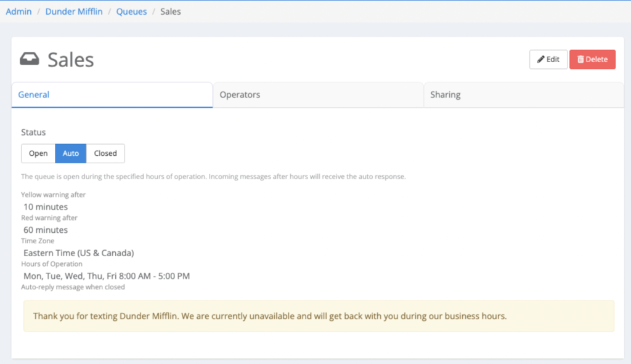Click the inbox tray icon beside Sales heading
This screenshot has width=631, height=364.
[x=30, y=59]
